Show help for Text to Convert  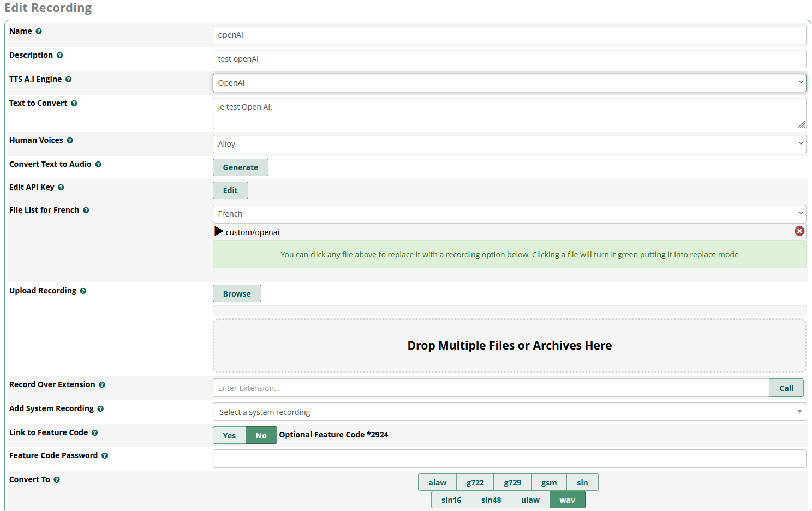[x=74, y=104]
